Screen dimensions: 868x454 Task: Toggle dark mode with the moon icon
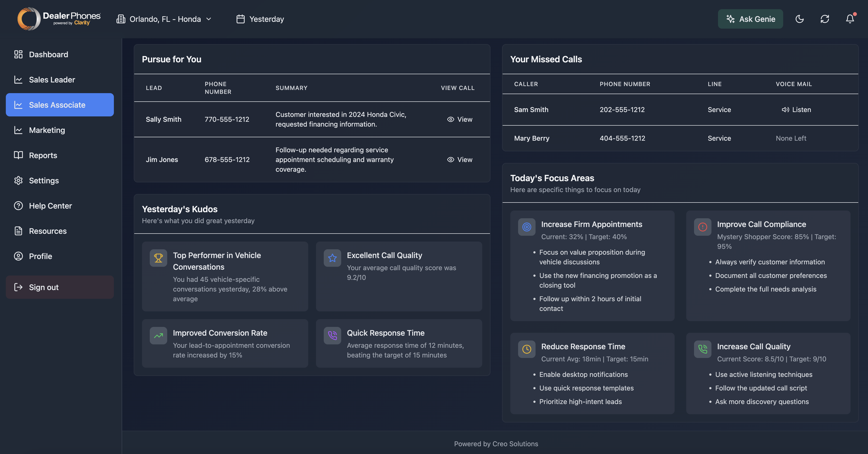tap(799, 19)
